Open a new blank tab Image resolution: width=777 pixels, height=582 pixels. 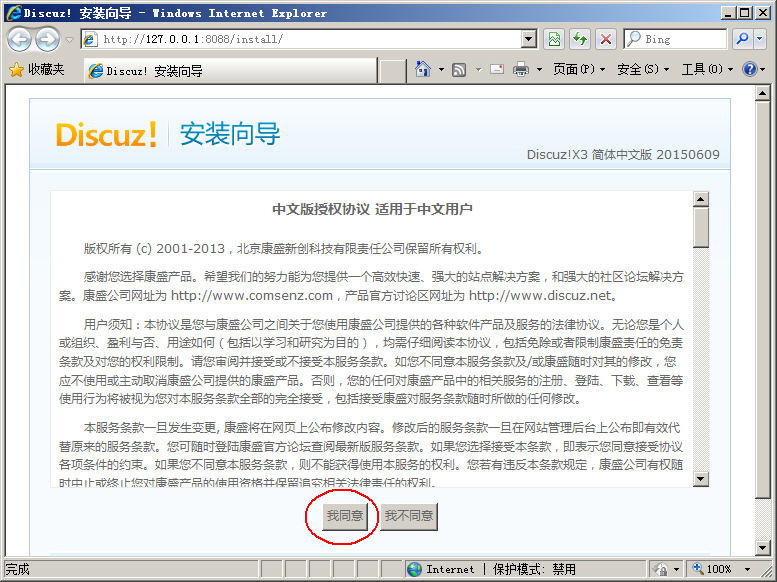coord(392,71)
